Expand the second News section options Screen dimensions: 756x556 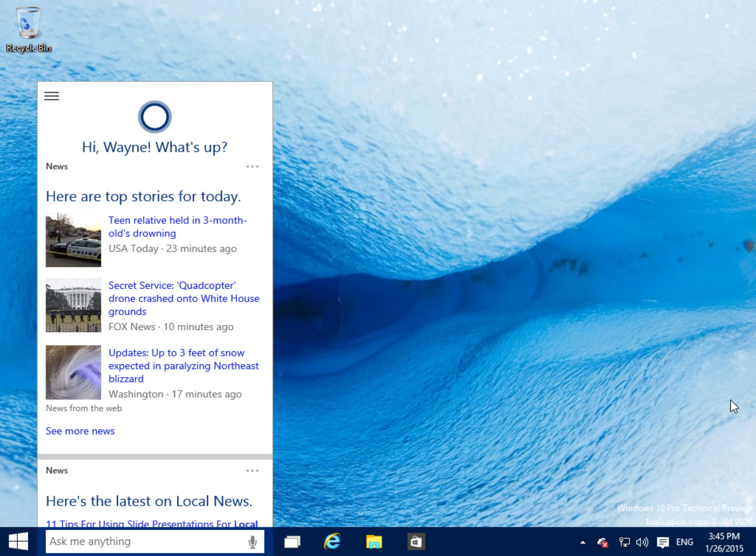click(253, 470)
